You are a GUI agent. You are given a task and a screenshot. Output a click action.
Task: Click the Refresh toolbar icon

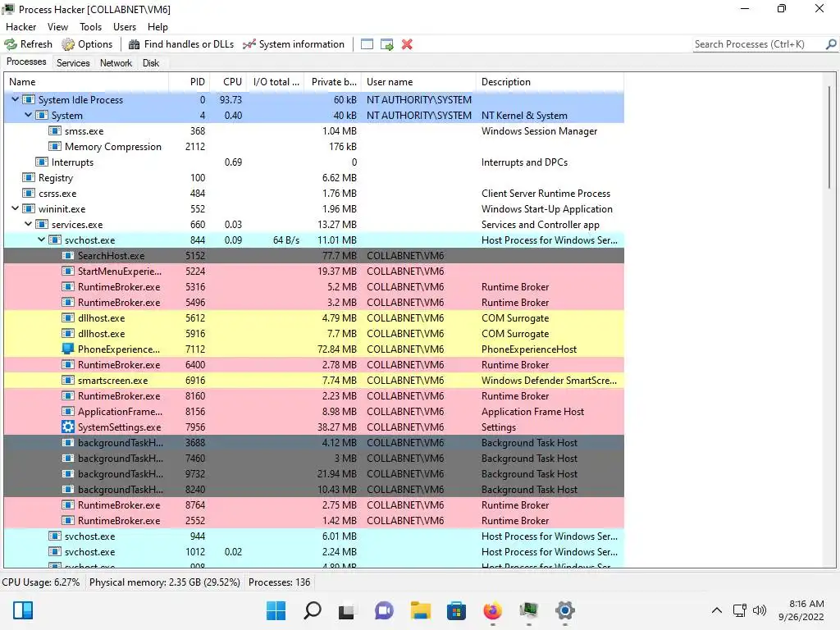pyautogui.click(x=11, y=44)
